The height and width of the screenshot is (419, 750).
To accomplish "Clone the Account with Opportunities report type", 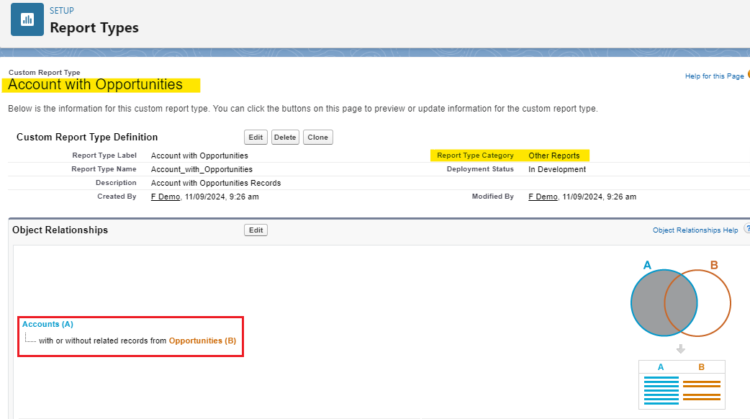I will (318, 137).
